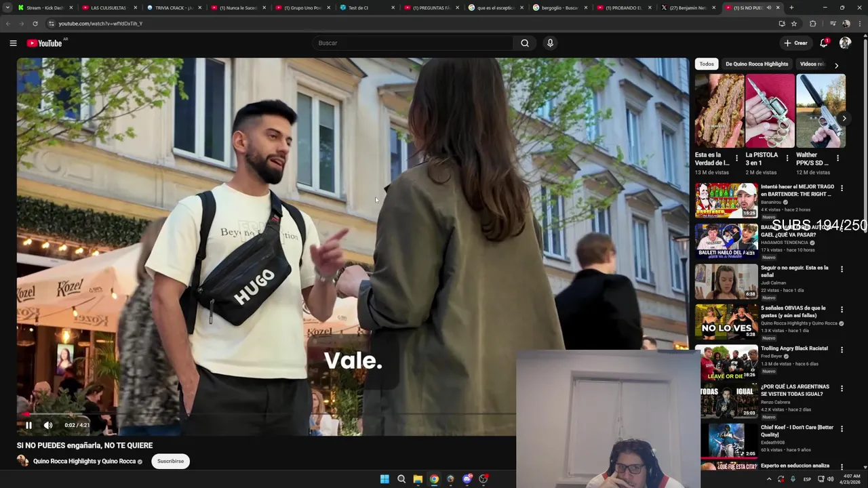
Task: Open Discord from the taskbar
Action: point(467,479)
